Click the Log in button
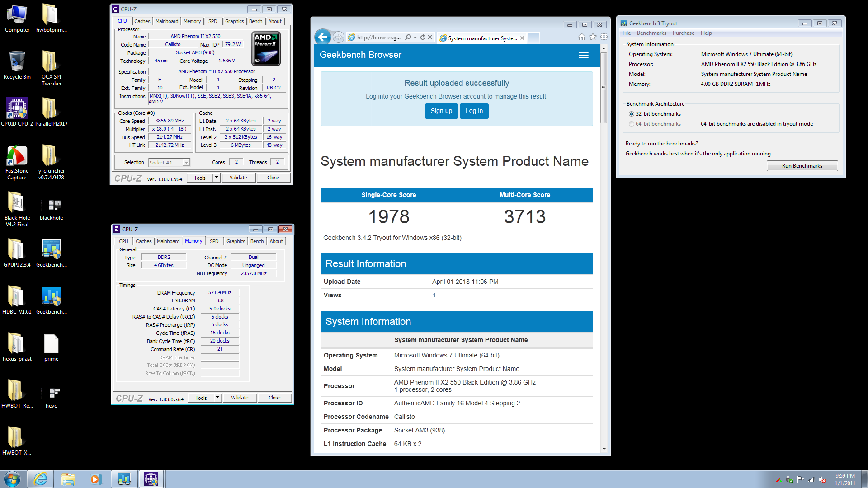 point(474,111)
